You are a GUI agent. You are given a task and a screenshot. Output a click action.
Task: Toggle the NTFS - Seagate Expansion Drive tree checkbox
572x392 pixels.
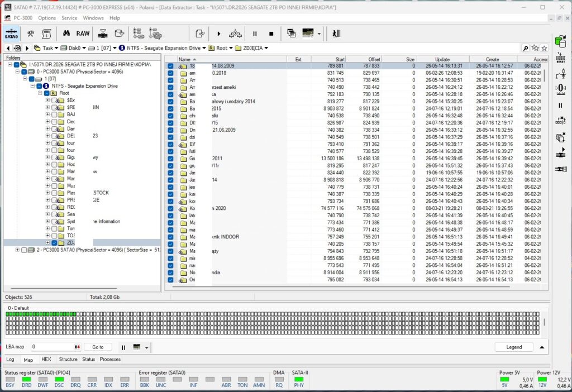(x=39, y=86)
